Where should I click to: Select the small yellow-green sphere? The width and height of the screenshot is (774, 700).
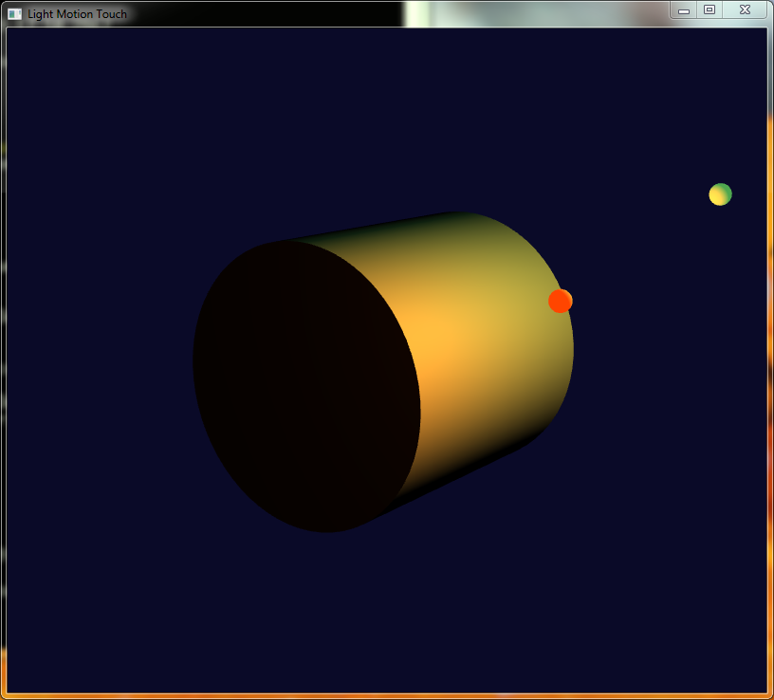[x=720, y=194]
